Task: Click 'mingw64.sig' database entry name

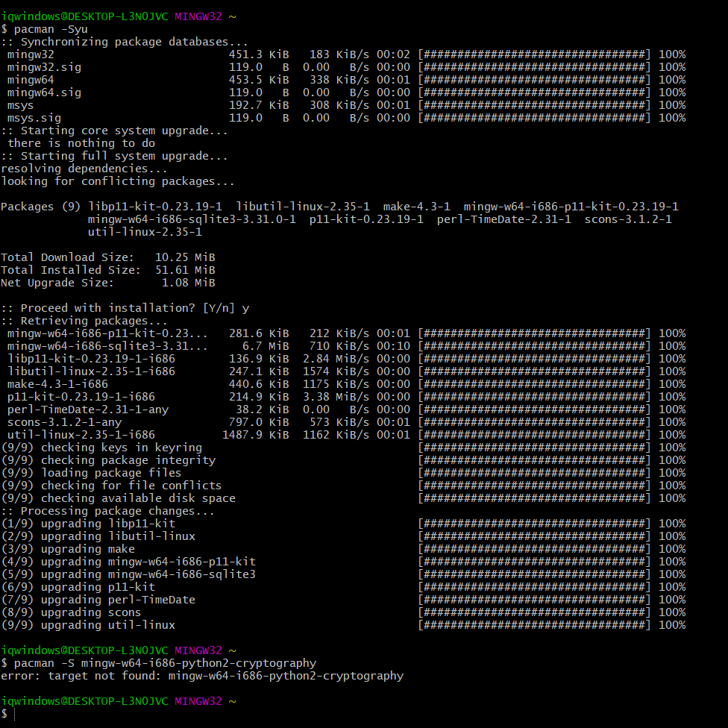Action: 44,92
